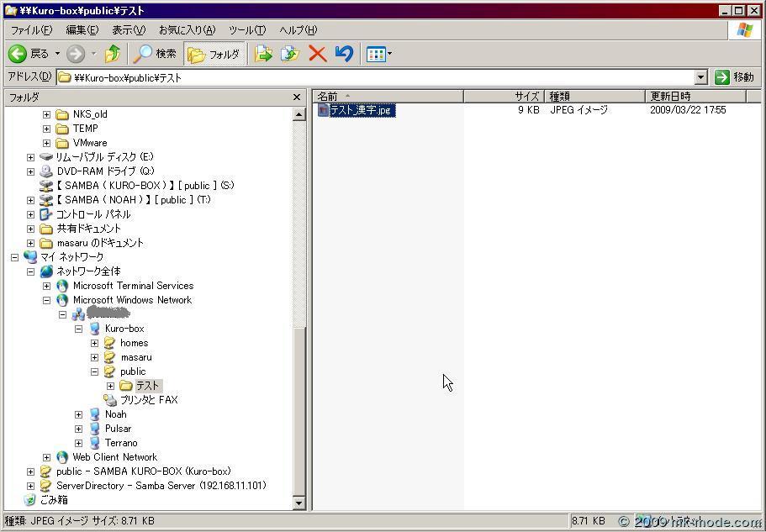Viewport: 766px width, 532px height.
Task: Click the Undo arrow icon
Action: click(343, 54)
